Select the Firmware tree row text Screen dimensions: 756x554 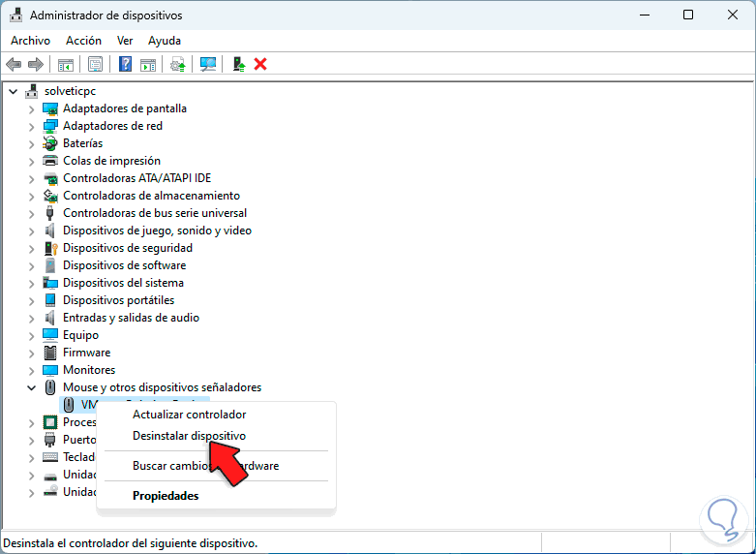[x=87, y=353]
